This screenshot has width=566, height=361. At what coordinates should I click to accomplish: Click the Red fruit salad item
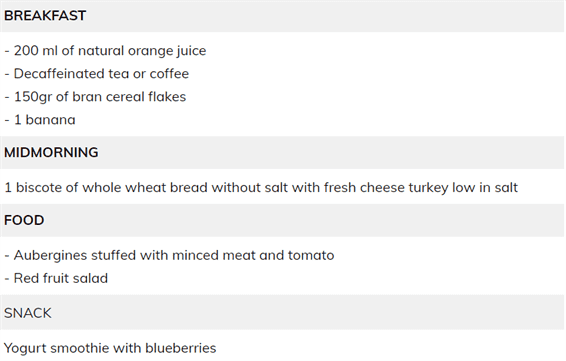[56, 278]
